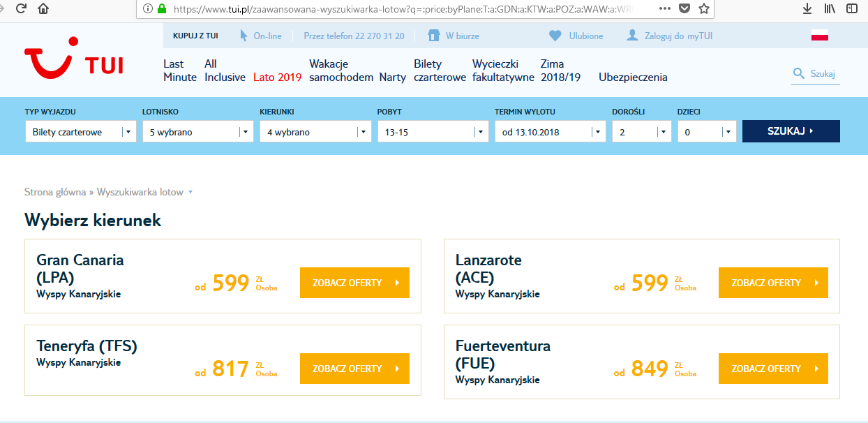Screen dimensions: 868x423
Task: Click the travel agency building icon
Action: [x=434, y=36]
